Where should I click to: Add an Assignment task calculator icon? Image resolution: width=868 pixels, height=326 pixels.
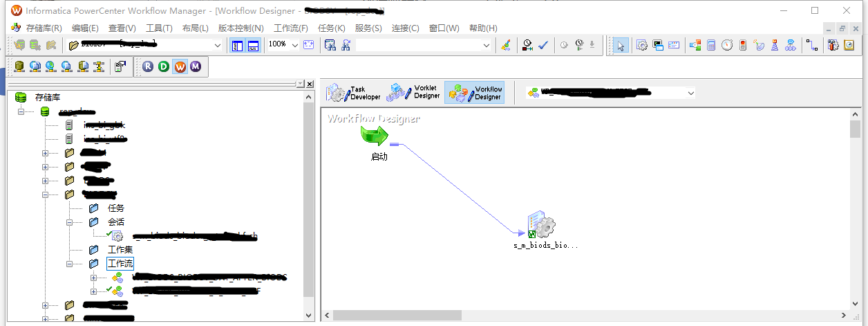coord(710,45)
